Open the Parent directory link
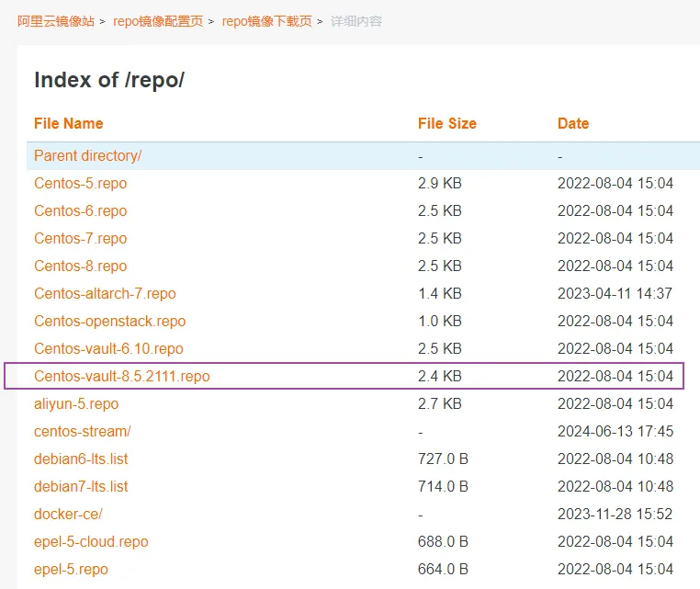 (87, 155)
